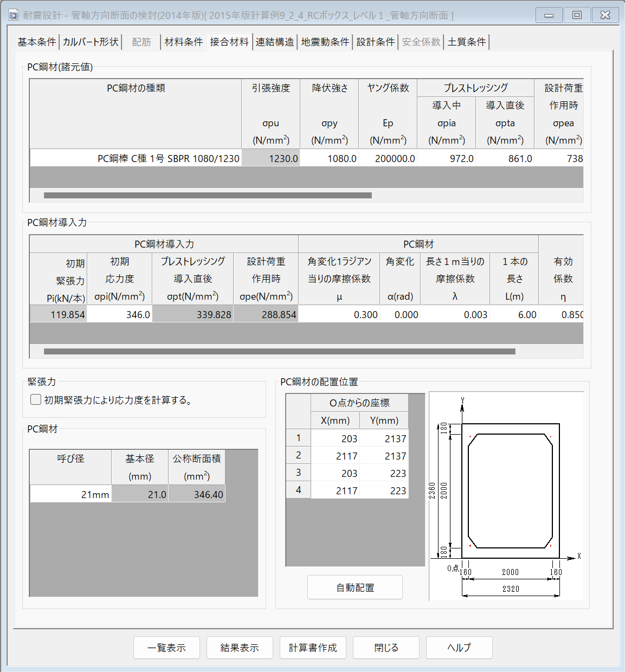Click the 一覧表示 button
The height and width of the screenshot is (672, 625).
(166, 648)
